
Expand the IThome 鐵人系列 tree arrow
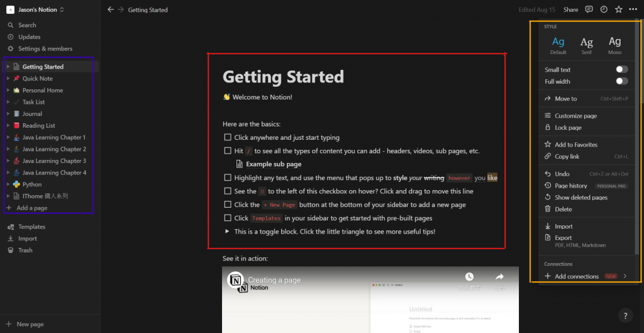(8, 196)
